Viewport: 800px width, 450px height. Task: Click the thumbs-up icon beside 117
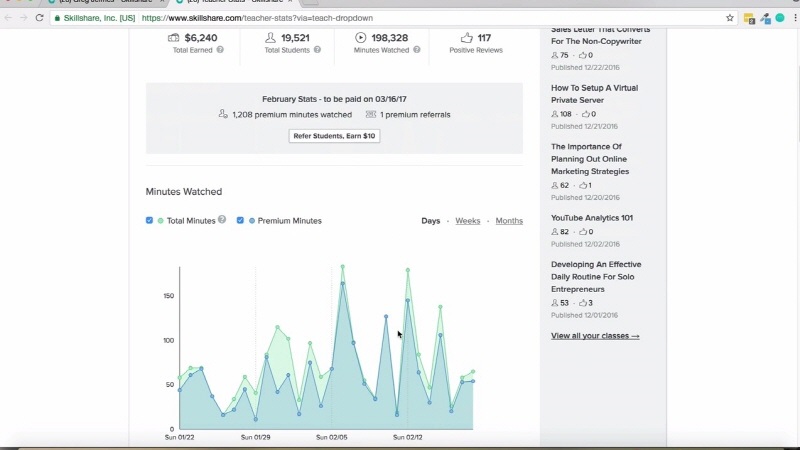click(466, 38)
